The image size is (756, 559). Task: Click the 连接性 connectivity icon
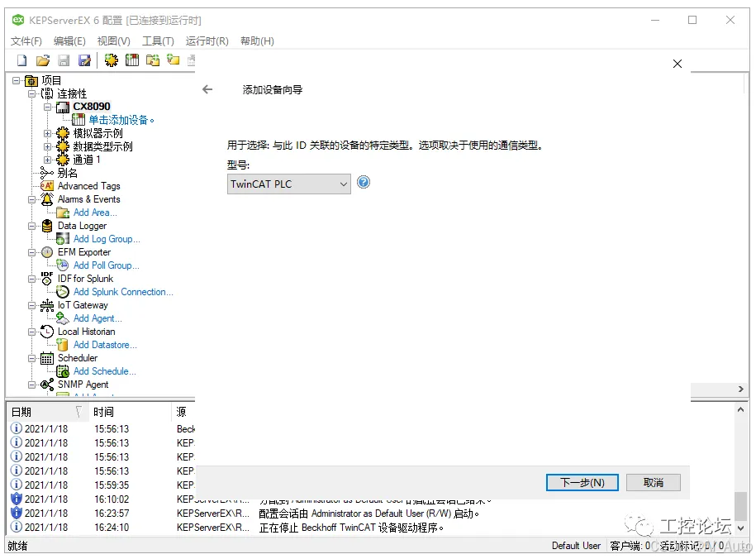pos(47,93)
